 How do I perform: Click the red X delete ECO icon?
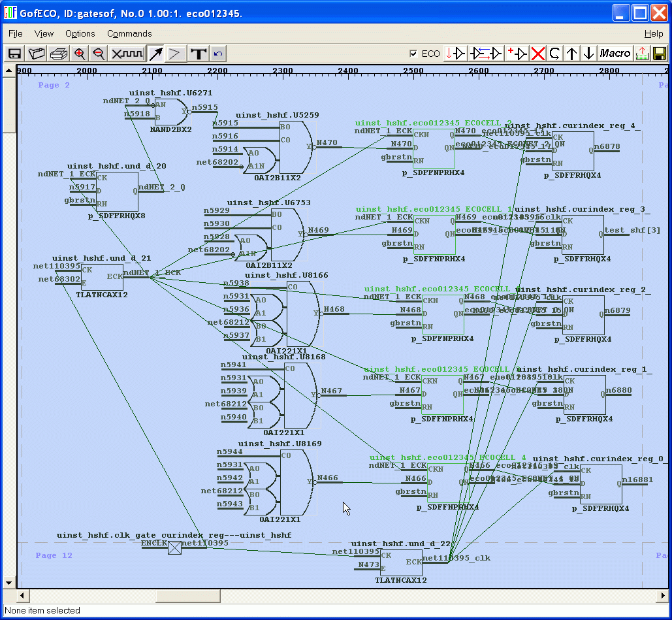point(537,54)
